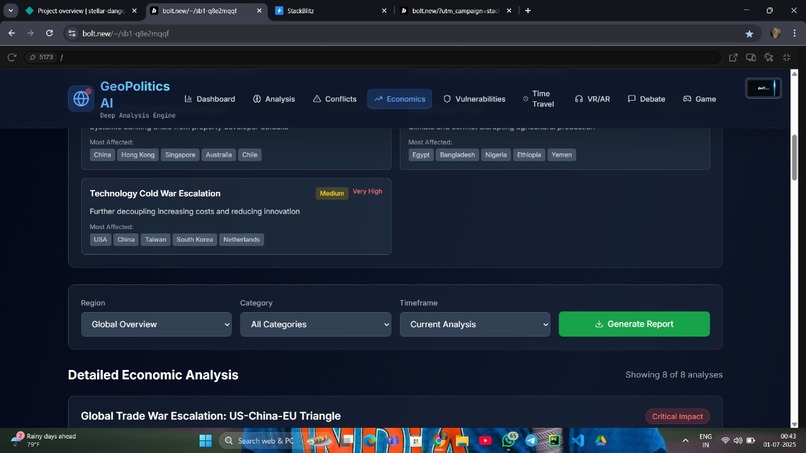Open the Time Travel section
This screenshot has height=453, width=806.
(539, 99)
